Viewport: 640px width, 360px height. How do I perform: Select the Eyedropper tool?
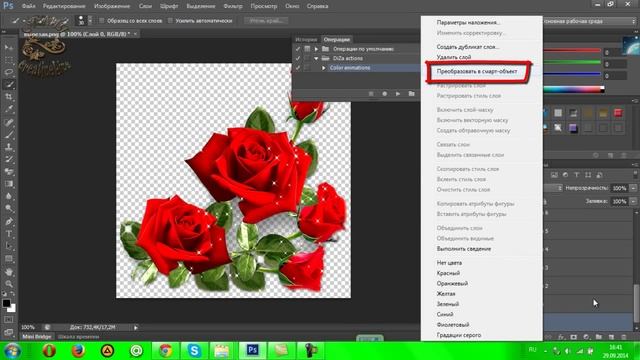tap(9, 109)
